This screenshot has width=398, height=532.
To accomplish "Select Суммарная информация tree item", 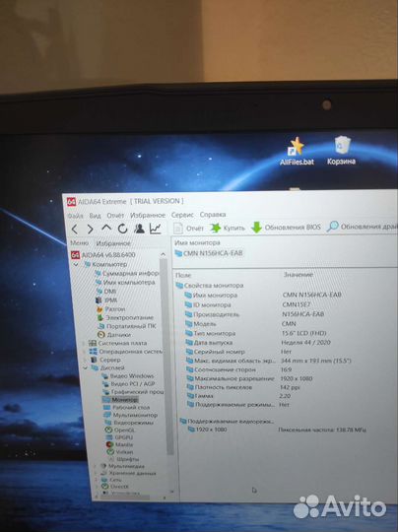I will click(x=126, y=273).
